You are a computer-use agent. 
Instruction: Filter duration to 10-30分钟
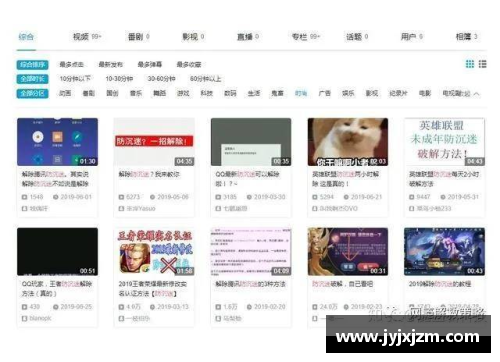(119, 79)
